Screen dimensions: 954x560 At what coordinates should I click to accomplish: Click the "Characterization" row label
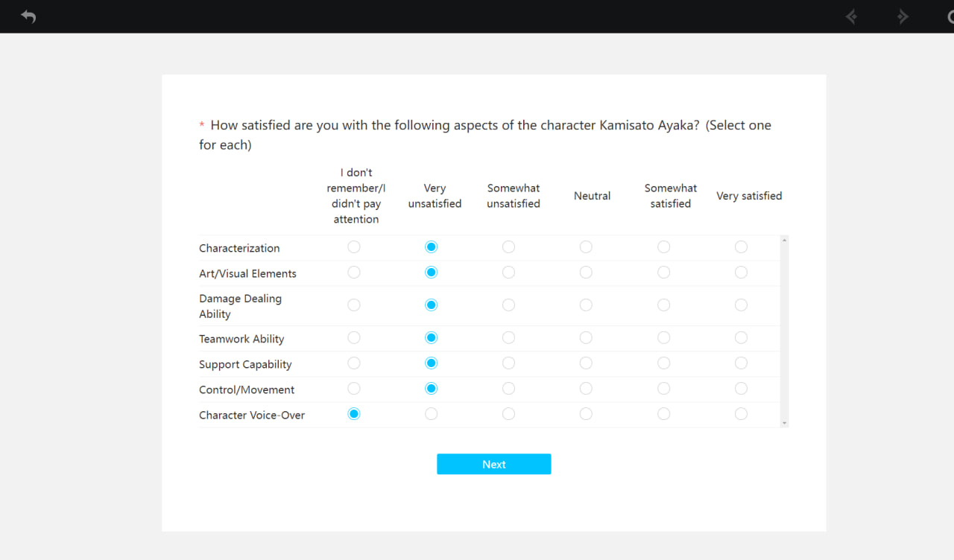pos(239,248)
